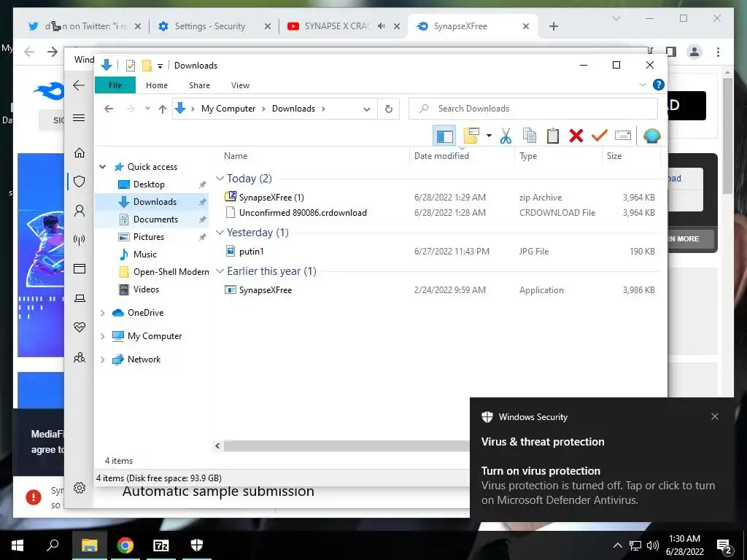Select Music in navigation pane

(x=145, y=254)
